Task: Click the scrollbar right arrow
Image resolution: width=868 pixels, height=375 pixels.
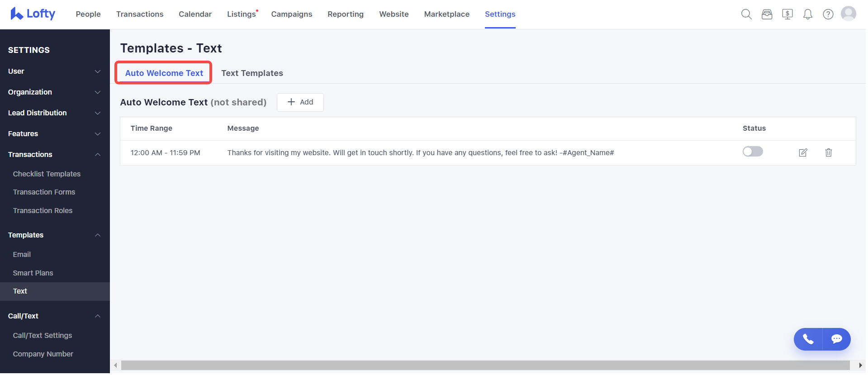Action: [x=860, y=366]
